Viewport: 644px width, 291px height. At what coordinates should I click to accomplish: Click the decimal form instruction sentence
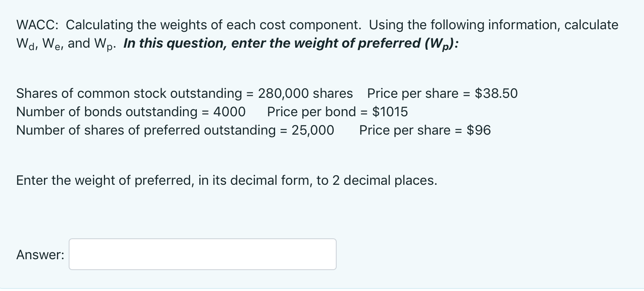tap(226, 180)
